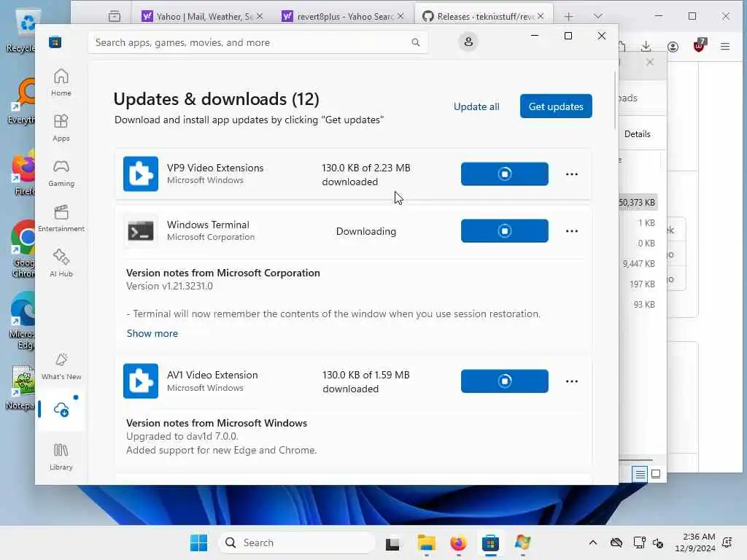Open the Windows Start menu
This screenshot has height=560, width=747.
[x=198, y=542]
